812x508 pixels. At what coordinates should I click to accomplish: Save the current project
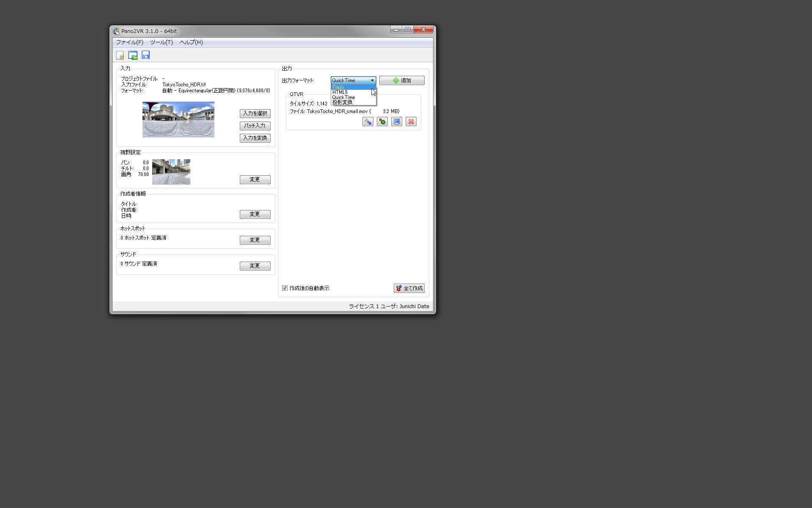(145, 55)
